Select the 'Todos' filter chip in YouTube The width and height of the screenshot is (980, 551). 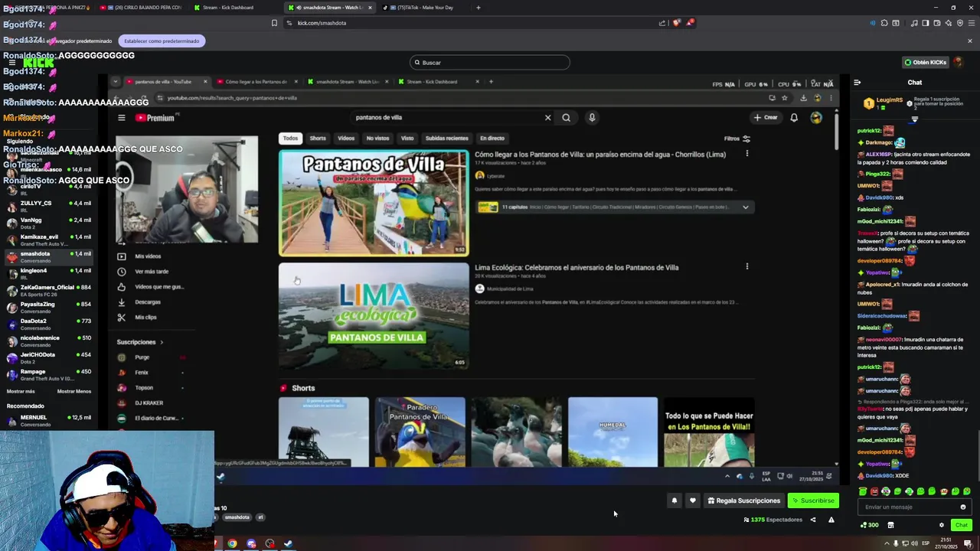pyautogui.click(x=290, y=139)
